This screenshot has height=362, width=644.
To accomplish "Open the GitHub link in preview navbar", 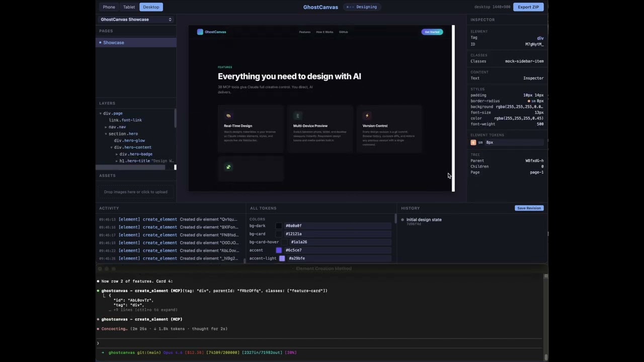I will coord(343,32).
